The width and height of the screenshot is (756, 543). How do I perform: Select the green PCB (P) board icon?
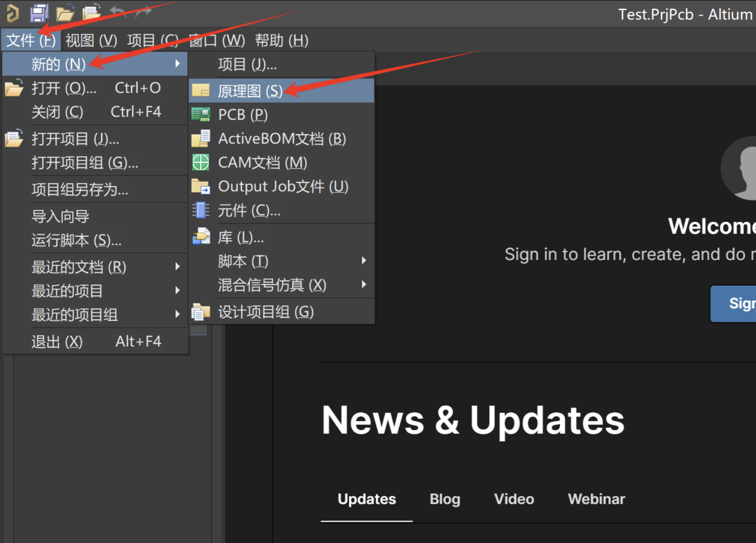pos(201,114)
